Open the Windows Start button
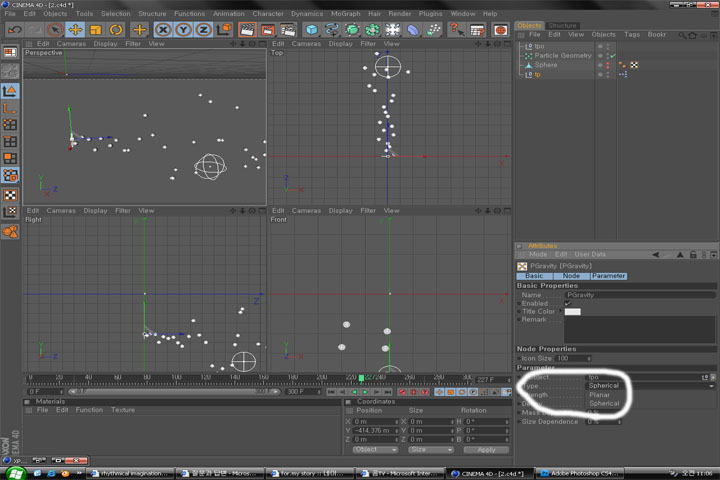Viewport: 720px width, 480px height. click(x=15, y=473)
